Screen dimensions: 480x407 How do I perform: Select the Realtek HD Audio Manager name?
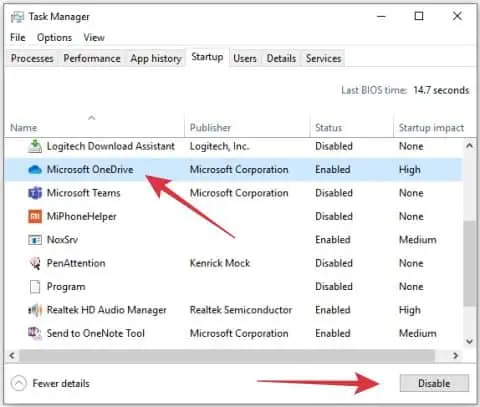tap(106, 310)
